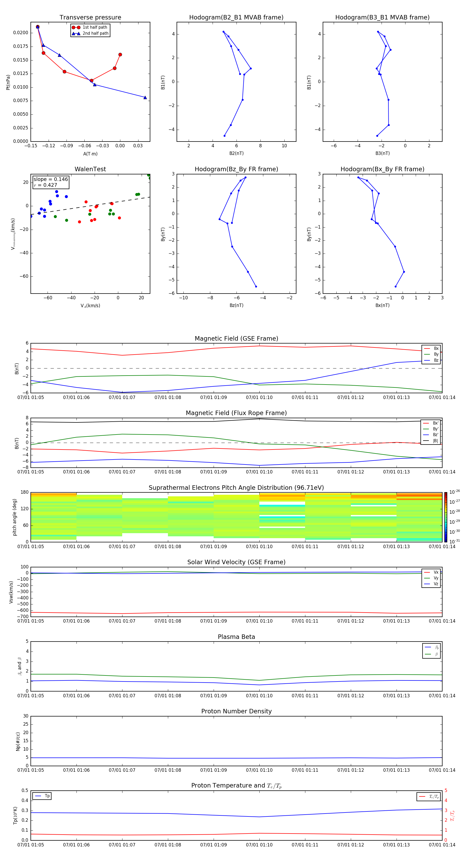Click the 'Transverse pressure' plot title
The height and width of the screenshot is (868, 473).
[x=90, y=18]
